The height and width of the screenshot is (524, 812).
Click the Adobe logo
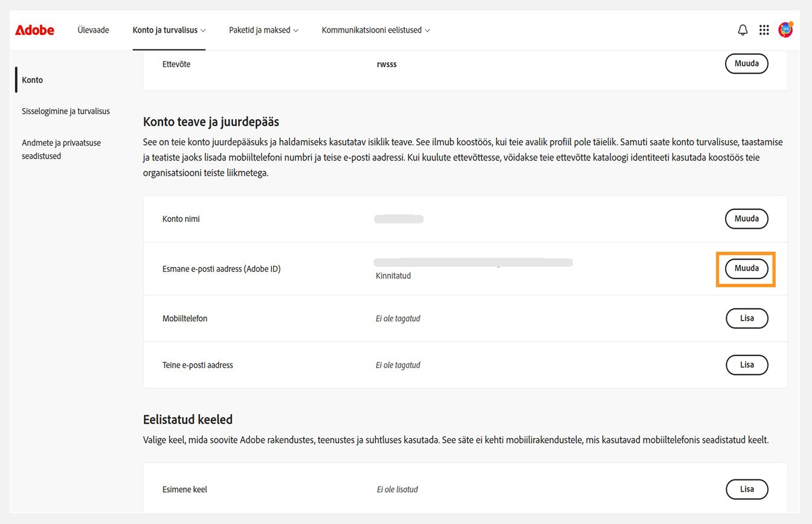click(34, 30)
